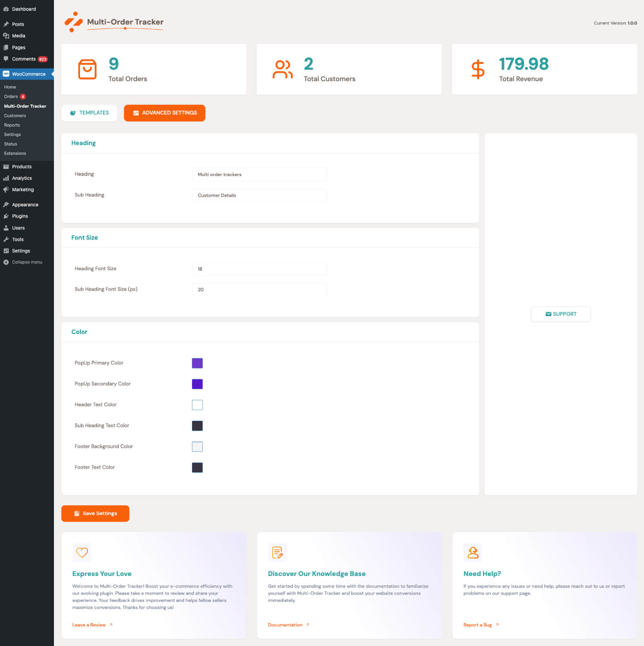Click the Total Customers label
The height and width of the screenshot is (646, 644).
click(x=330, y=79)
